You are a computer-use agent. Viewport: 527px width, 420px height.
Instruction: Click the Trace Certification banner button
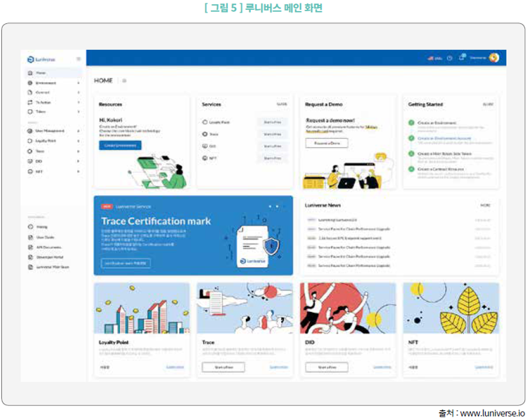(x=125, y=264)
